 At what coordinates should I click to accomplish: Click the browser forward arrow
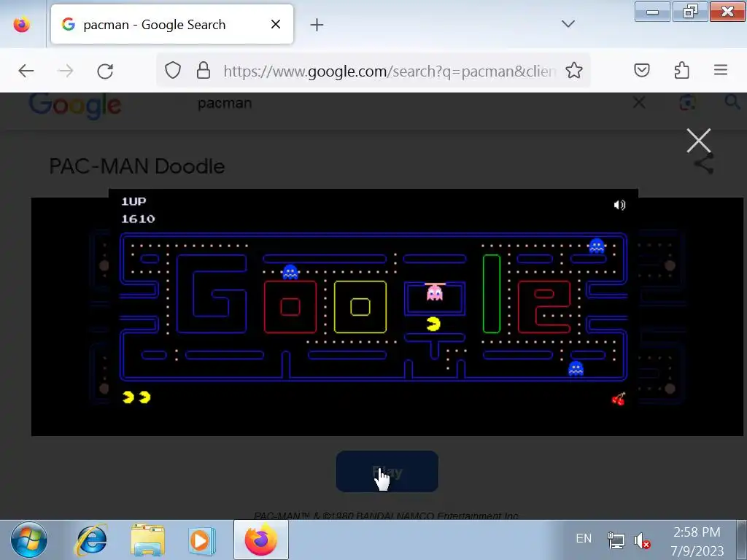click(65, 71)
